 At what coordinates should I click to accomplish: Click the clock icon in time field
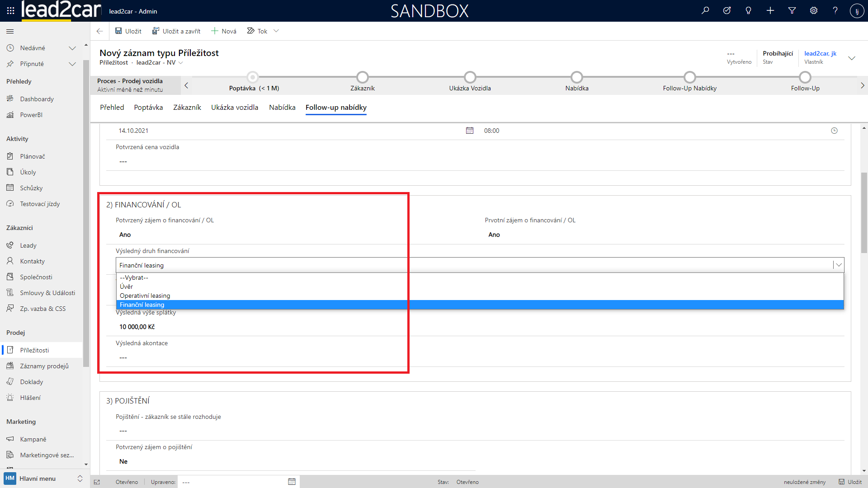pos(834,131)
